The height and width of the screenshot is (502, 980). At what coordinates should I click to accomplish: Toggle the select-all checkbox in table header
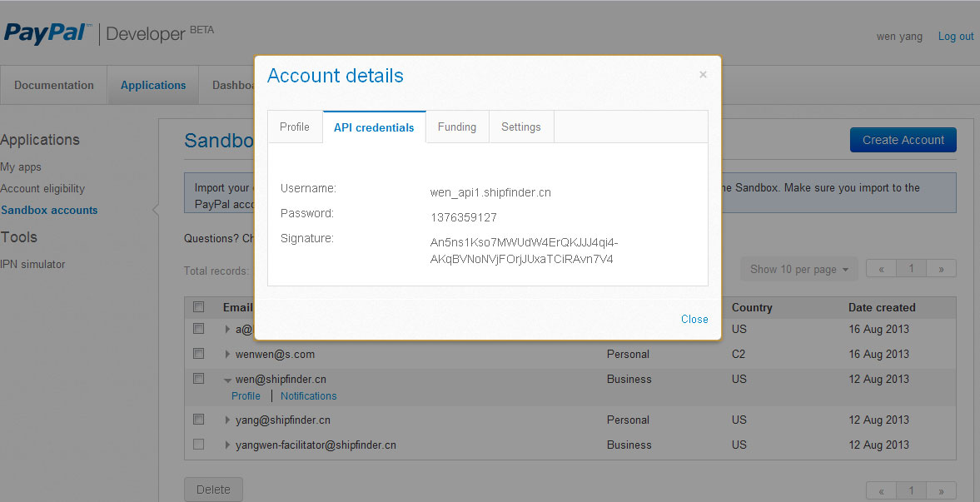pyautogui.click(x=198, y=307)
